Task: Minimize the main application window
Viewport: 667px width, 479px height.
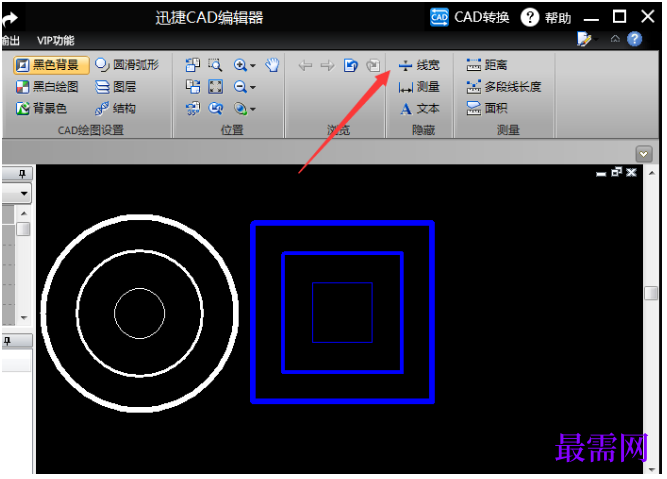Action: pos(593,19)
